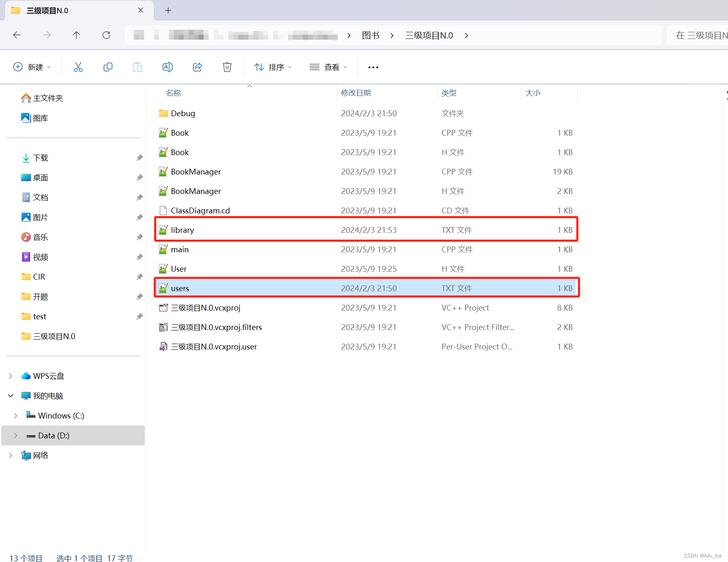The height and width of the screenshot is (562, 728).
Task: Select the Data (D:) drive label
Action: pos(54,435)
